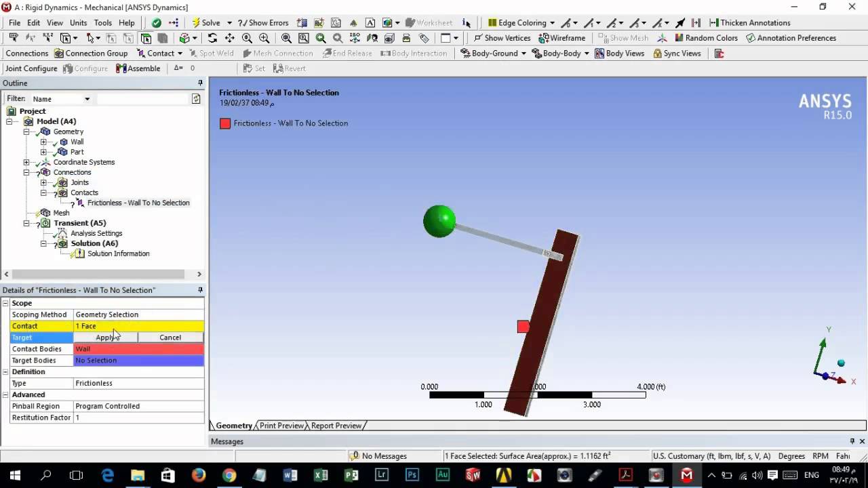Open Excel from the Windows taskbar
This screenshot has width=868, height=488.
tap(321, 475)
